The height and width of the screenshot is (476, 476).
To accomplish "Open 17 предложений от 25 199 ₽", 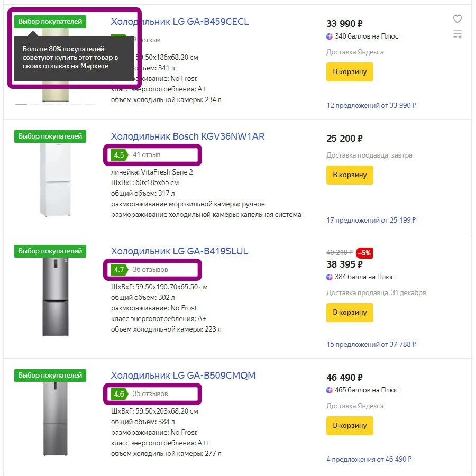I will [371, 220].
